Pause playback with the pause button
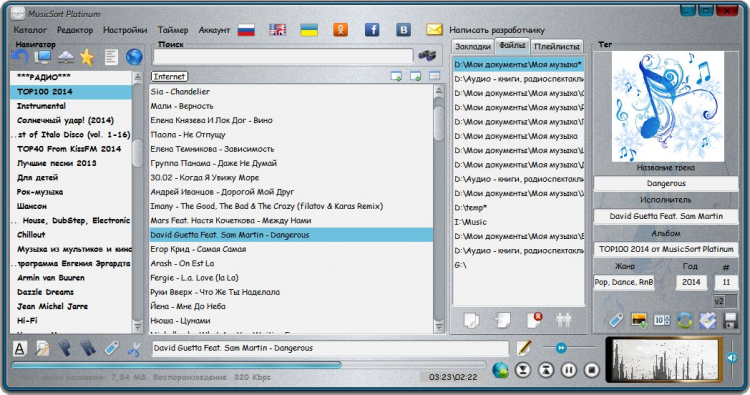This screenshot has width=750, height=395. coord(569,370)
